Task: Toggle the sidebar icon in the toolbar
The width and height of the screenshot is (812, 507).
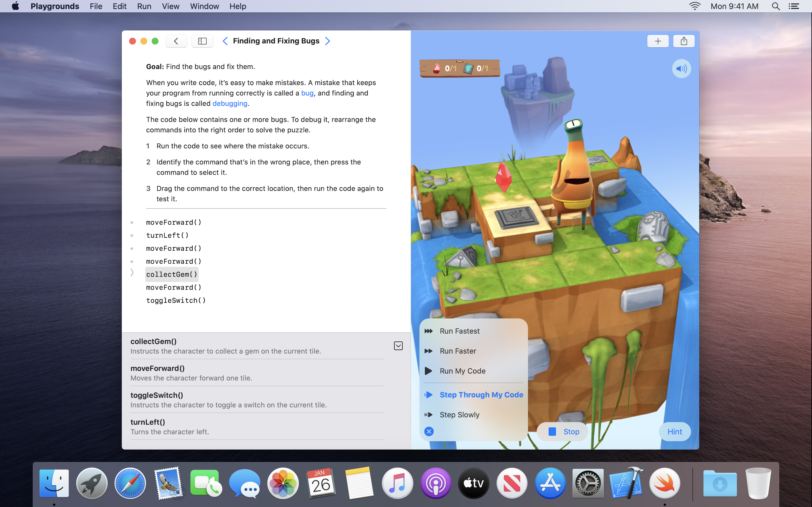Action: 202,41
